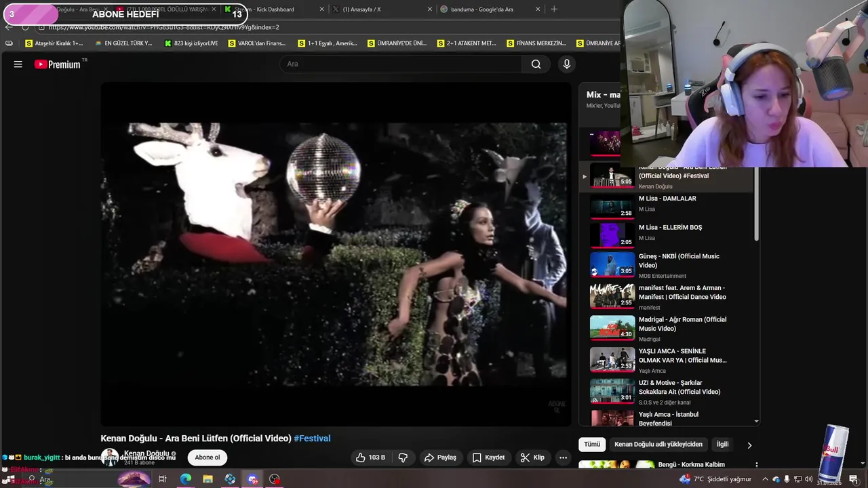This screenshot has width=868, height=488.
Task: Open the YouTube hamburger guide menu
Action: 18,64
